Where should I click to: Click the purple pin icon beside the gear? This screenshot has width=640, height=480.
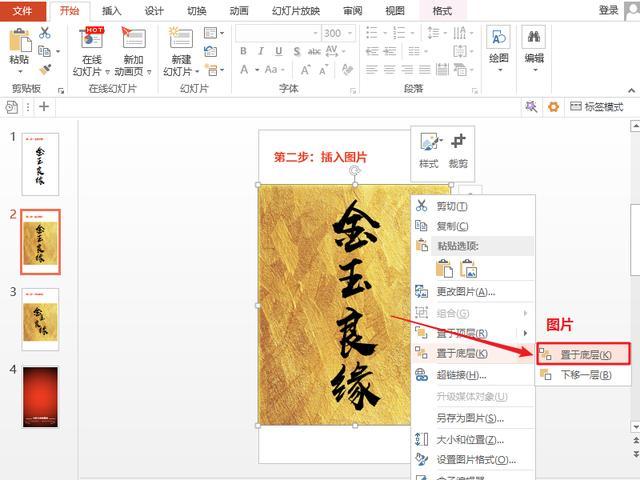531,107
